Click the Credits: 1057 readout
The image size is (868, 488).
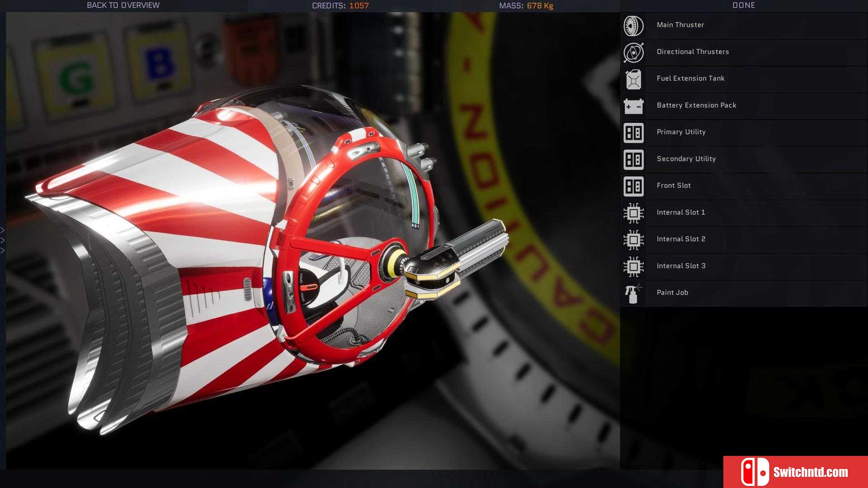pyautogui.click(x=340, y=6)
